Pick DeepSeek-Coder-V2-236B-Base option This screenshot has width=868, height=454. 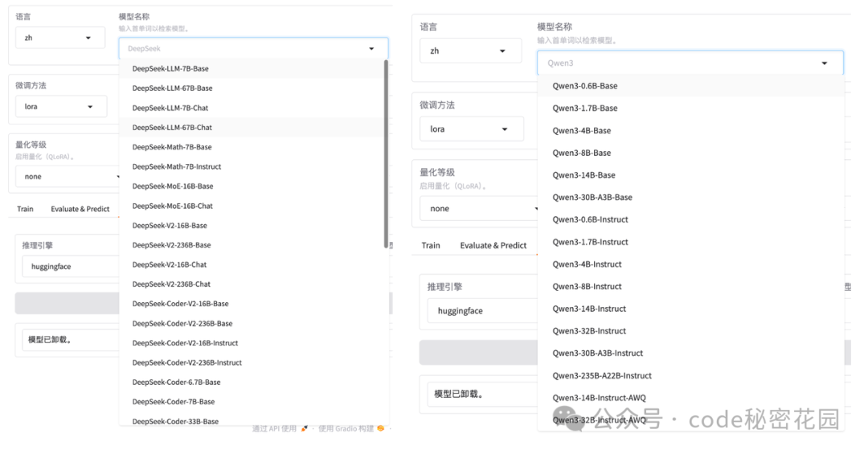[x=252, y=323]
